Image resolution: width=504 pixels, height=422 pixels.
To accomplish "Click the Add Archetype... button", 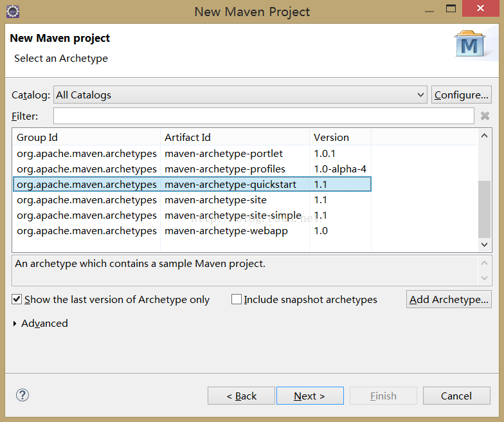I will (449, 300).
